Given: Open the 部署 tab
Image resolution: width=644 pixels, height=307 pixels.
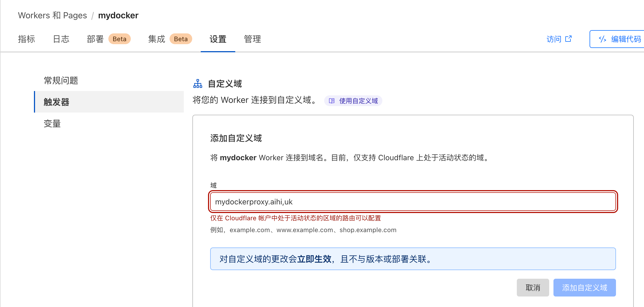Looking at the screenshot, I should pos(95,39).
